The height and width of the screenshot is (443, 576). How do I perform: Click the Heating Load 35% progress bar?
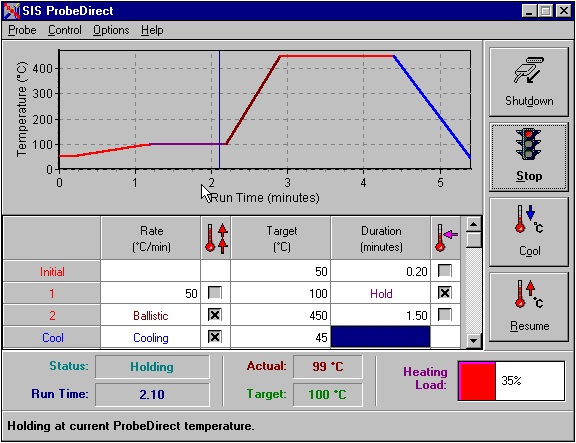[511, 381]
